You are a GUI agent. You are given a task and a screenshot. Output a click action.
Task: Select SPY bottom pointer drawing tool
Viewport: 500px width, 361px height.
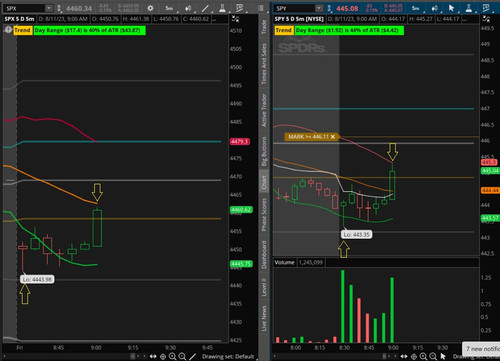(443, 356)
